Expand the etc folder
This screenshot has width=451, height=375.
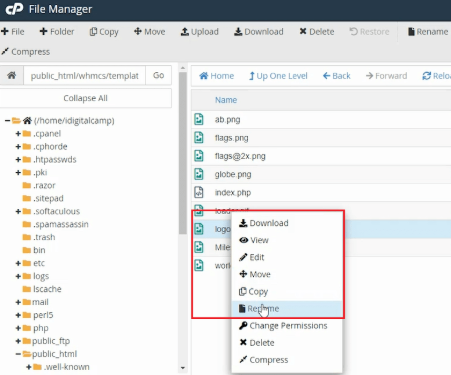(x=18, y=263)
